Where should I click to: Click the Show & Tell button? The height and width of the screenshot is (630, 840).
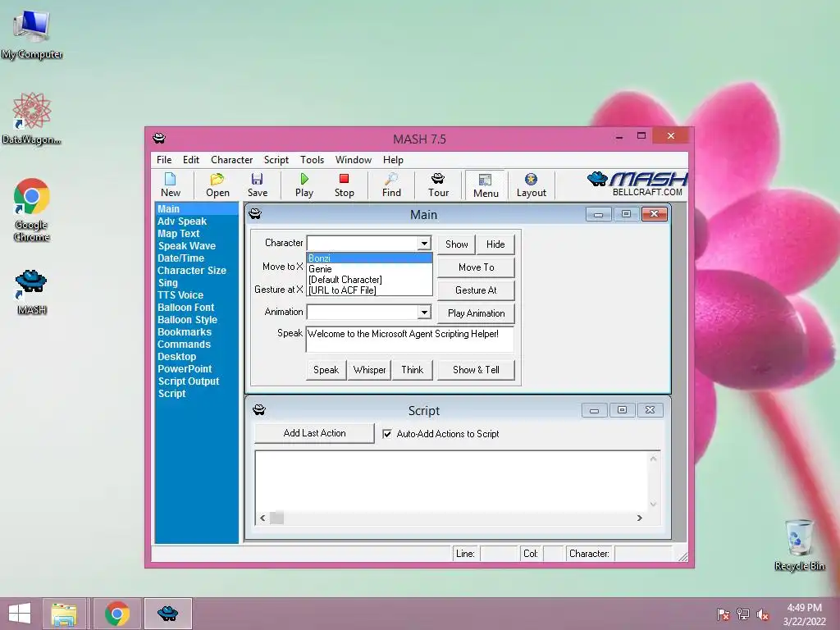476,370
